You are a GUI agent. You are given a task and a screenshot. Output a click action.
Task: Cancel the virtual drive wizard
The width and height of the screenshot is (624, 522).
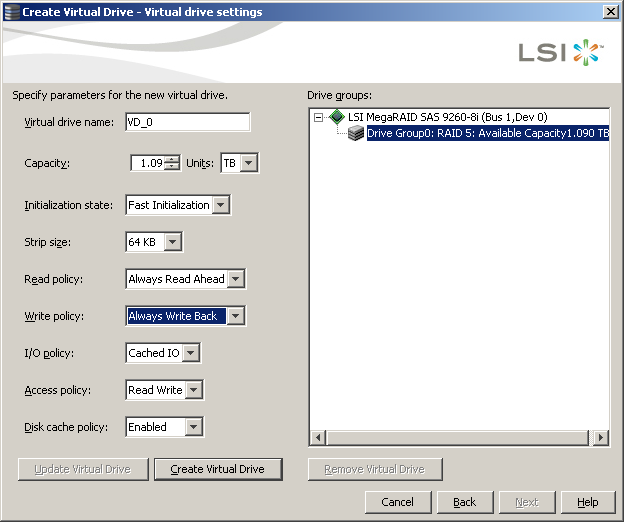398,502
